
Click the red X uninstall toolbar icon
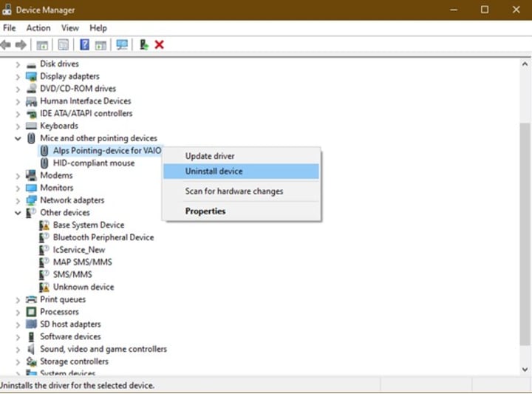159,45
